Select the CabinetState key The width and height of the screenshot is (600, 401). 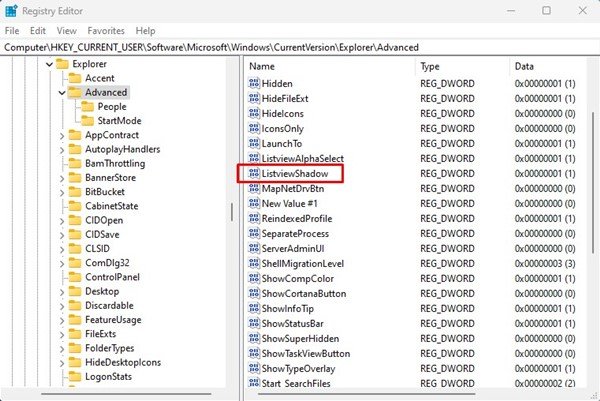[111, 206]
